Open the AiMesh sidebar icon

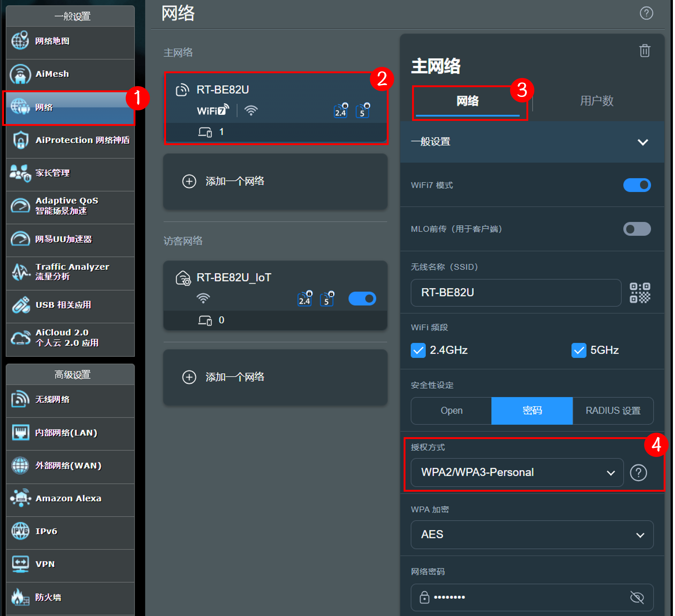coord(20,74)
